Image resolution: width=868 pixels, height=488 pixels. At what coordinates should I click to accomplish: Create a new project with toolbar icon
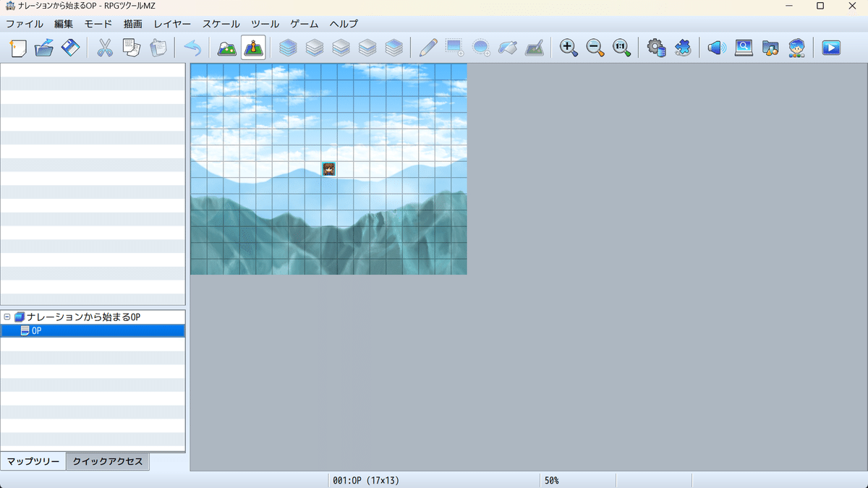(x=18, y=48)
